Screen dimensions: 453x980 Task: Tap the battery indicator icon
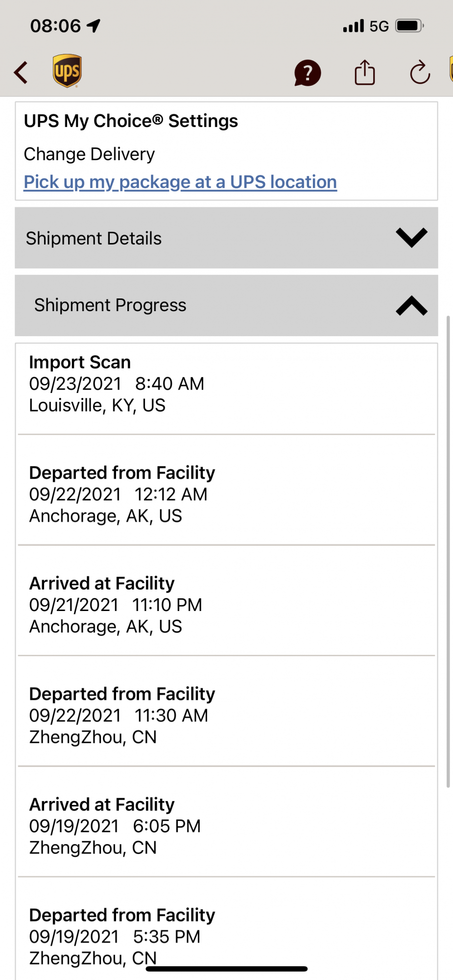pos(409,25)
